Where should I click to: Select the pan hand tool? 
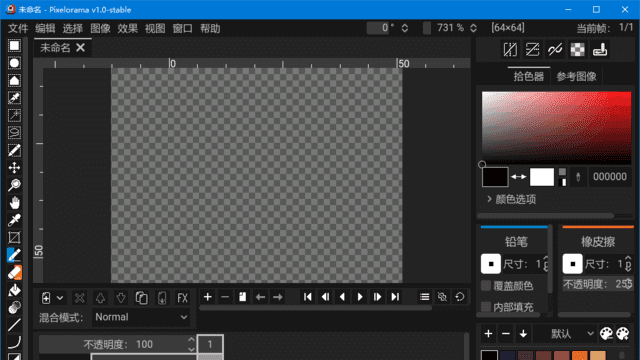[14, 202]
